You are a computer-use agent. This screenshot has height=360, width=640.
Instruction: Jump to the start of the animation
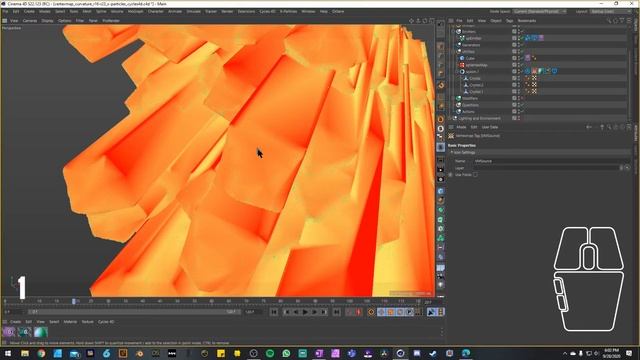[x=274, y=312]
